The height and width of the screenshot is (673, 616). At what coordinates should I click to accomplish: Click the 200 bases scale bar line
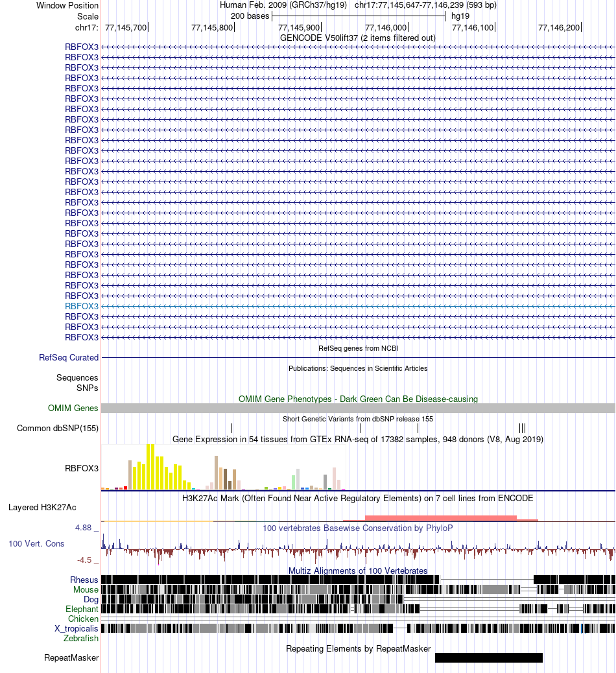pos(359,16)
